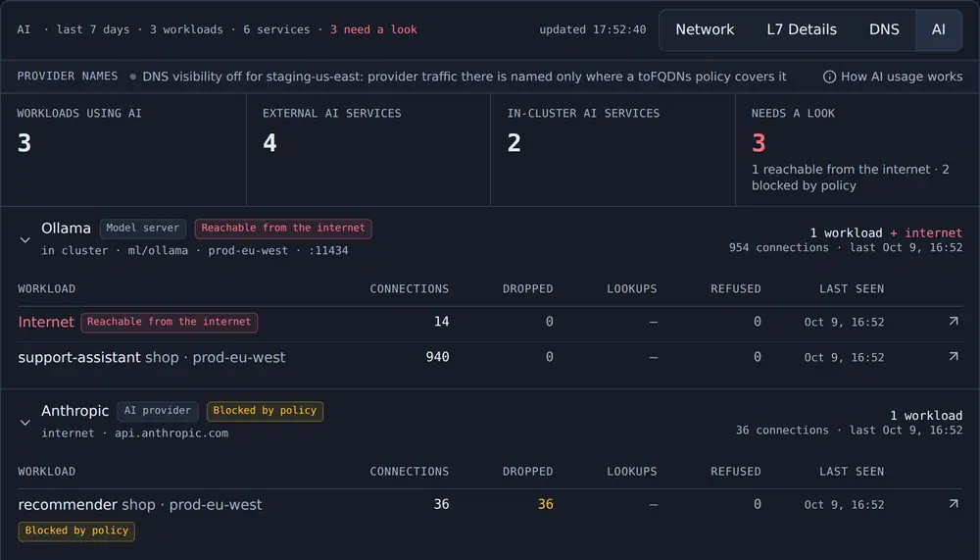Click the Anthropic service title
Image resolution: width=980 pixels, height=560 pixels.
click(x=75, y=411)
